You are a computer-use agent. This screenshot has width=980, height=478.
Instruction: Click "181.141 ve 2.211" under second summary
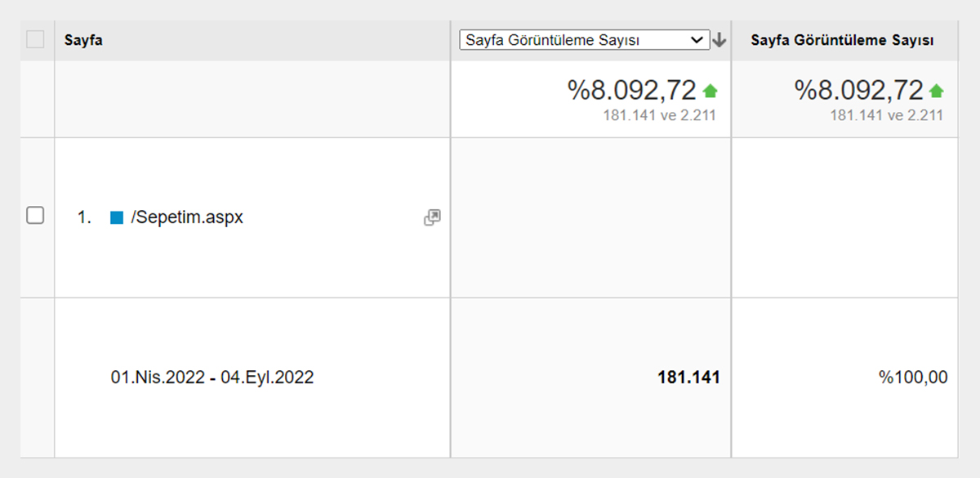pyautogui.click(x=886, y=115)
